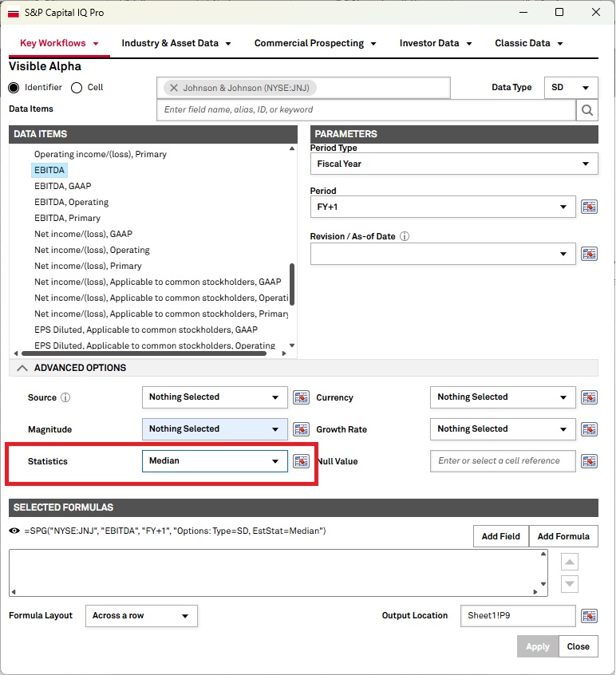Click the Data Items list vertical scrollbar thumb

coord(292,284)
